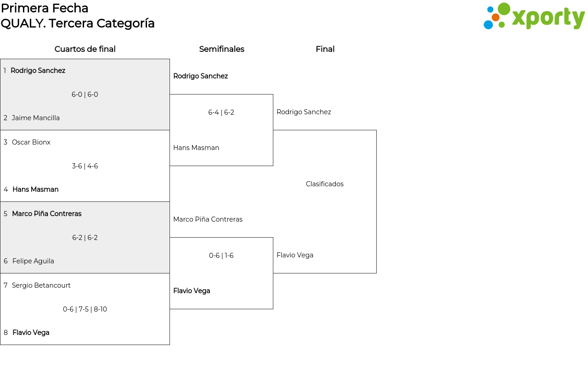Select Rodrigo Sanchez in quarterfinal match one

coord(38,71)
